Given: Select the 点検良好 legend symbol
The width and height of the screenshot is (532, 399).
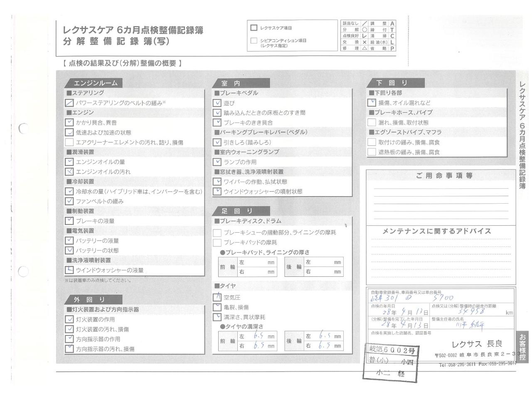Looking at the screenshot, I should pyautogui.click(x=364, y=36).
